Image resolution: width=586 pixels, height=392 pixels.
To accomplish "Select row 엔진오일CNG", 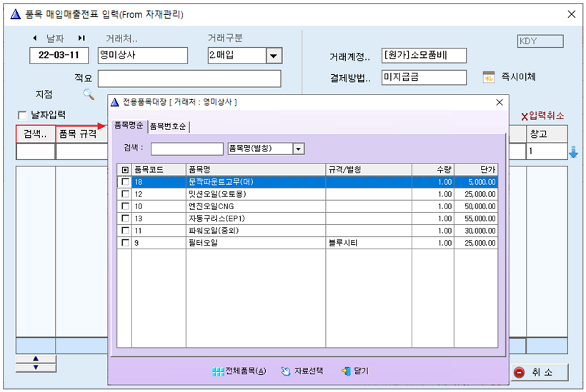I will 307,206.
